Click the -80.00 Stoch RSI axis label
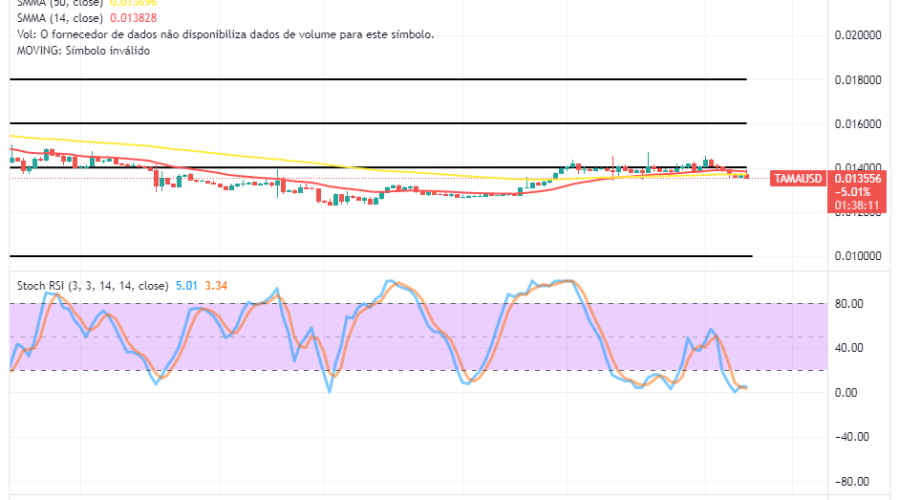This screenshot has width=900, height=500. click(852, 482)
